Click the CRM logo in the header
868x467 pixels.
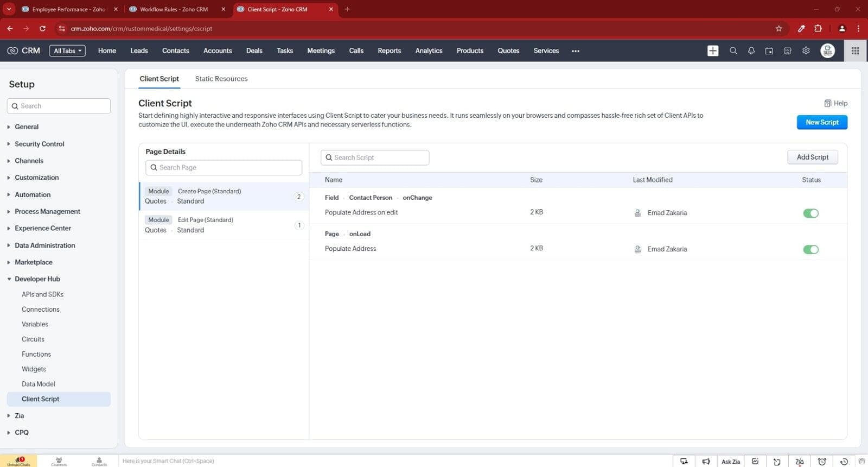tap(23, 51)
